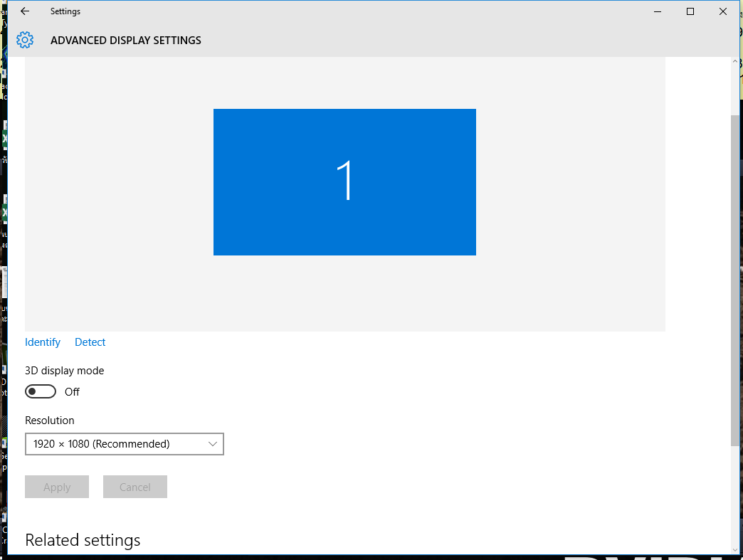Image resolution: width=743 pixels, height=560 pixels.
Task: Click the scroll up arrow
Action: pyautogui.click(x=735, y=62)
